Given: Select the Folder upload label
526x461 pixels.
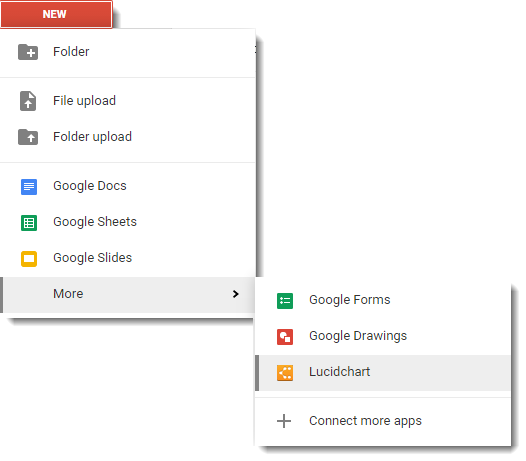Looking at the screenshot, I should pos(93,137).
